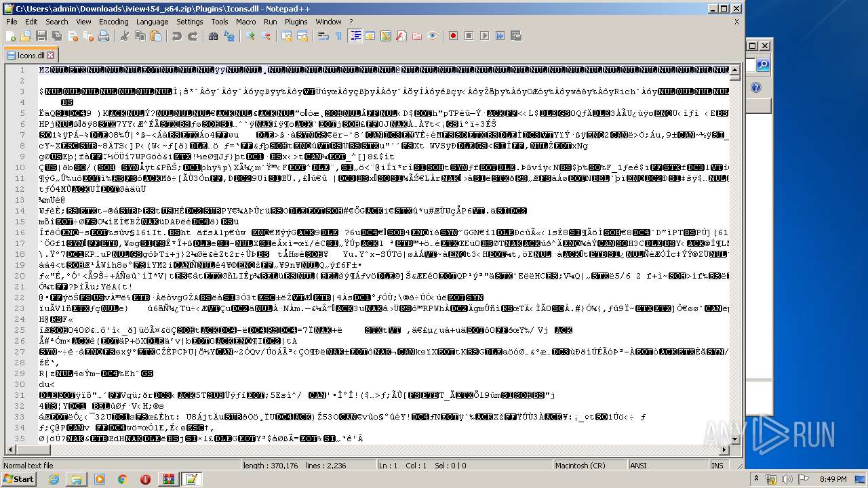The width and height of the screenshot is (868, 488).
Task: Open the View menu
Action: click(83, 22)
